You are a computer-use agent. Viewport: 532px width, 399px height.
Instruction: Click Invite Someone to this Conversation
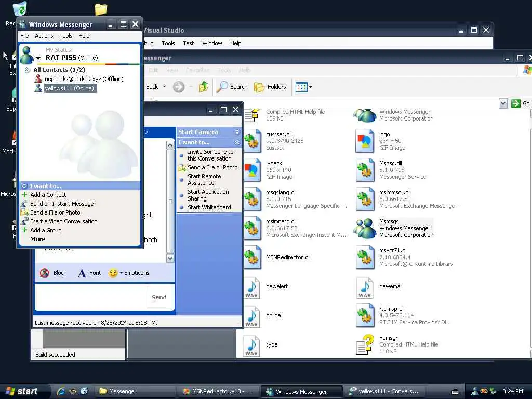(210, 155)
